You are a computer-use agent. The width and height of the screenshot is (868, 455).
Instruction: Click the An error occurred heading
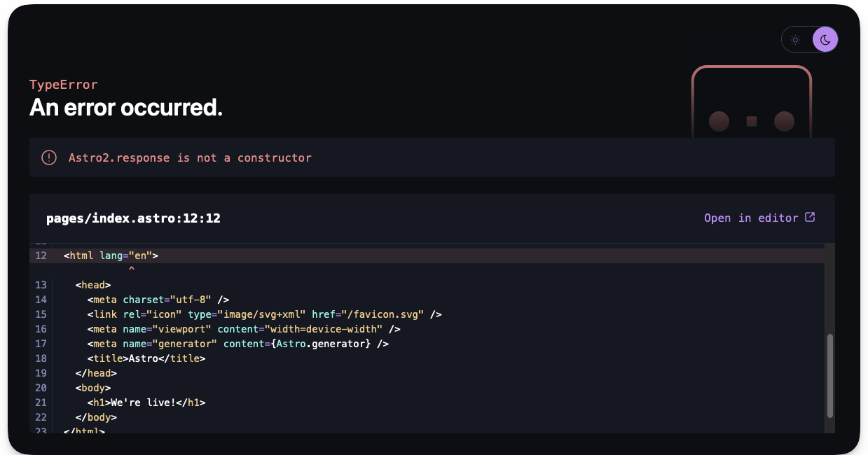pos(125,107)
